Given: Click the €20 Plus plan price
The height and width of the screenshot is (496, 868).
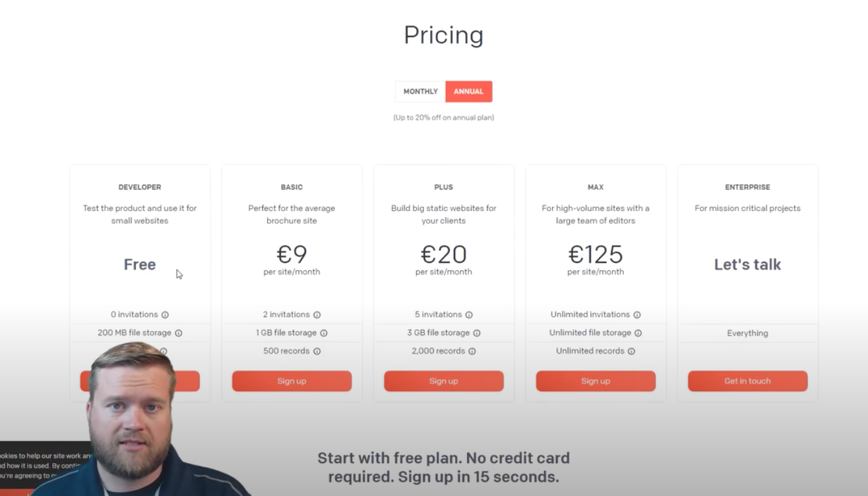Looking at the screenshot, I should [x=444, y=255].
